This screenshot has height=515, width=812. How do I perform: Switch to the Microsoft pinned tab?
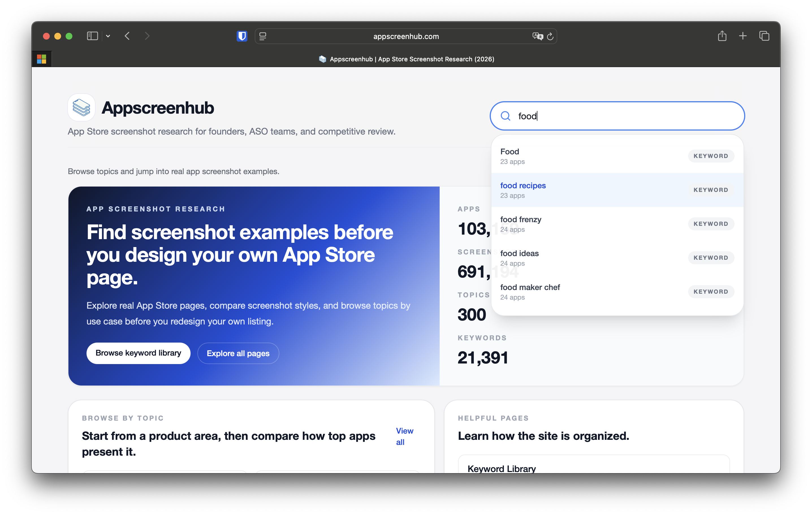tap(42, 59)
